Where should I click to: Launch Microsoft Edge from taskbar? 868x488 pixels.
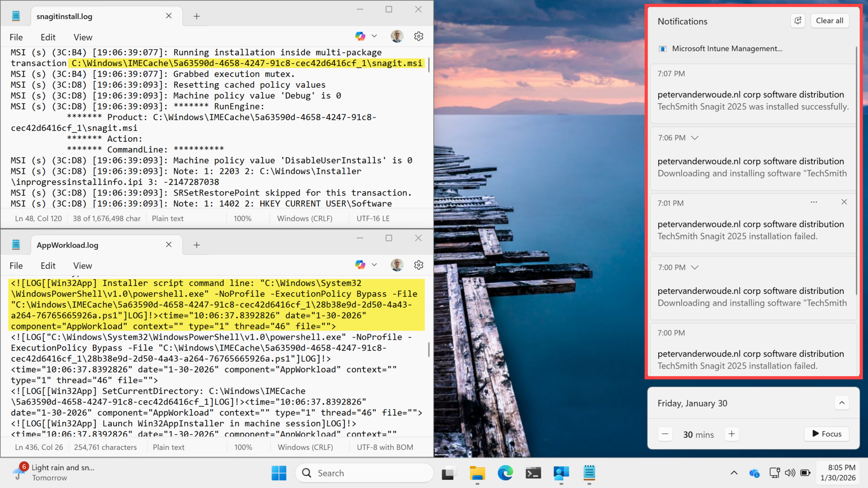pos(505,473)
